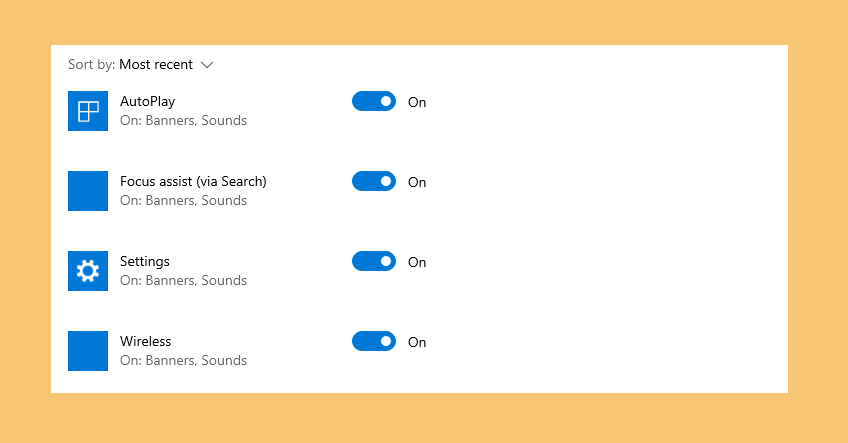Disable Focus assist (via Search) notifications toggle
The image size is (848, 443).
pos(374,181)
